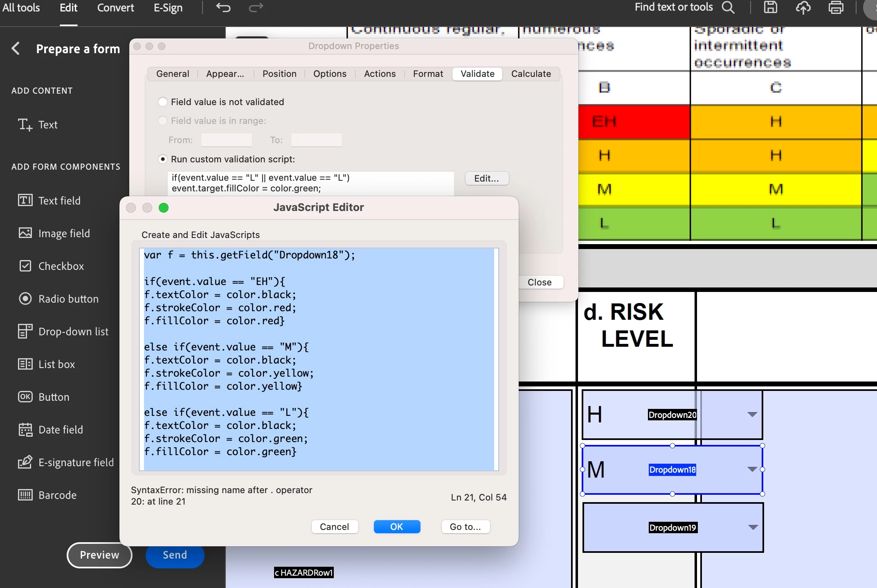
Task: Click the save floppy disk icon
Action: point(770,8)
